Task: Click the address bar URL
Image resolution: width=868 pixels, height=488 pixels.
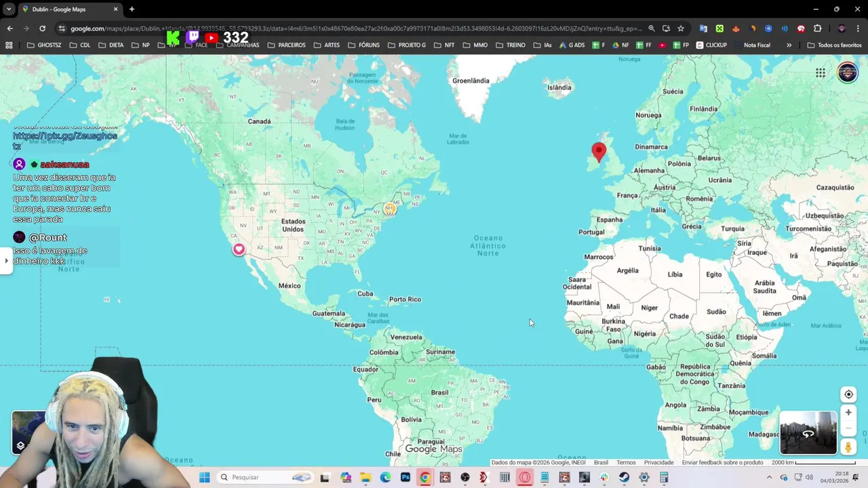Action: click(x=356, y=28)
